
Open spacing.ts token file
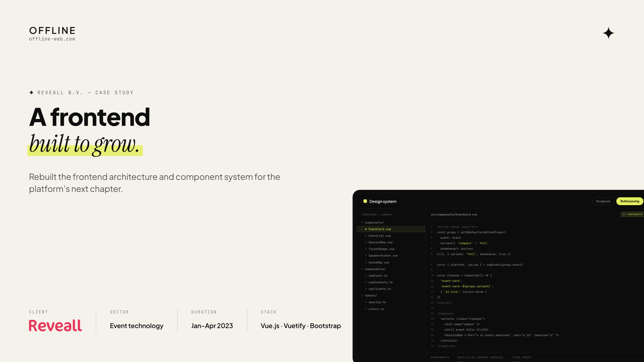coord(377,302)
